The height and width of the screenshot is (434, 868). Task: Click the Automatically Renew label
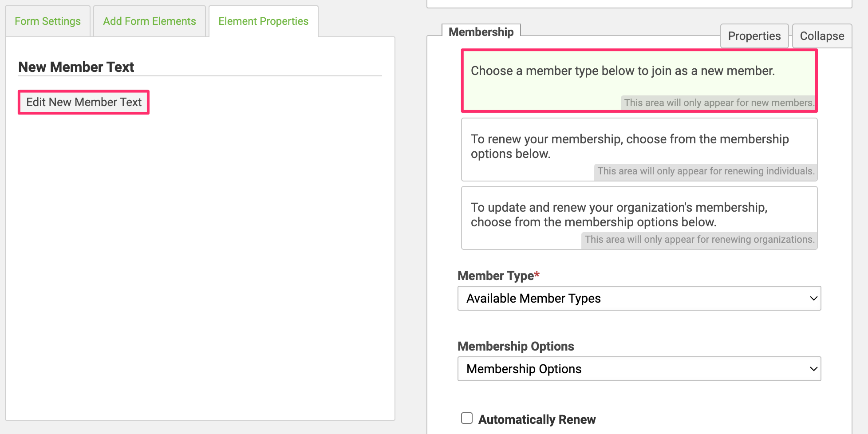click(x=537, y=419)
